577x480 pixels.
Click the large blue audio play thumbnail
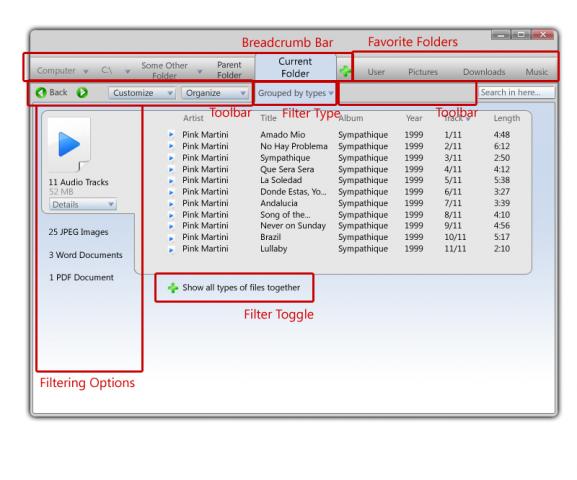(69, 144)
